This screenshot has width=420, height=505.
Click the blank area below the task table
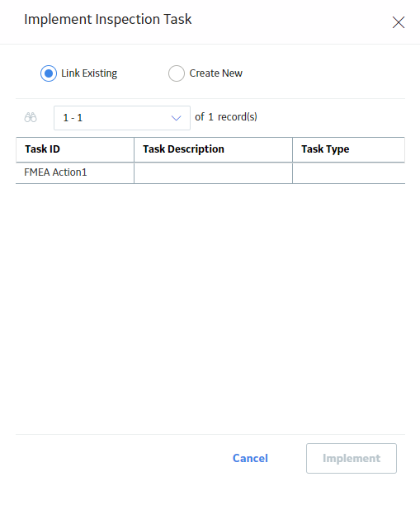[x=210, y=306]
